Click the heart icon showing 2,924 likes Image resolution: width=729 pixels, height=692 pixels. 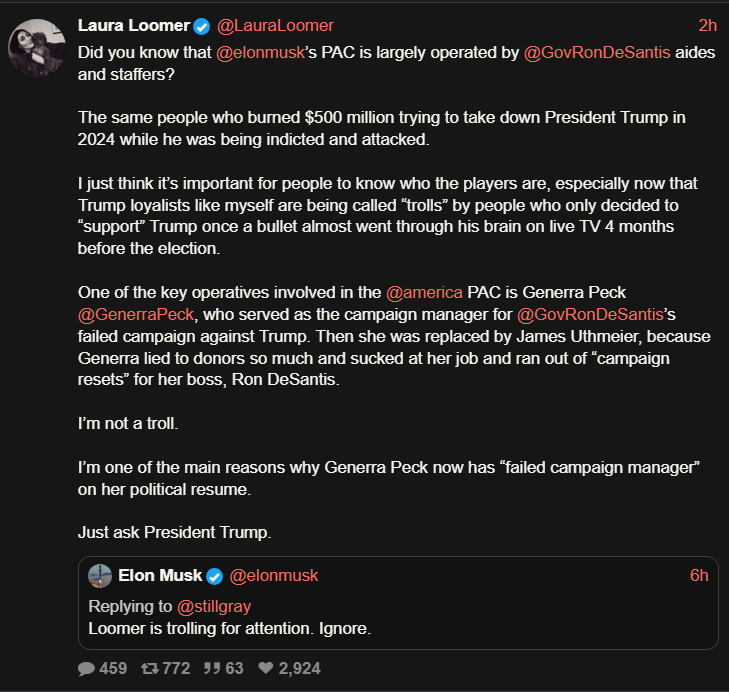(265, 667)
